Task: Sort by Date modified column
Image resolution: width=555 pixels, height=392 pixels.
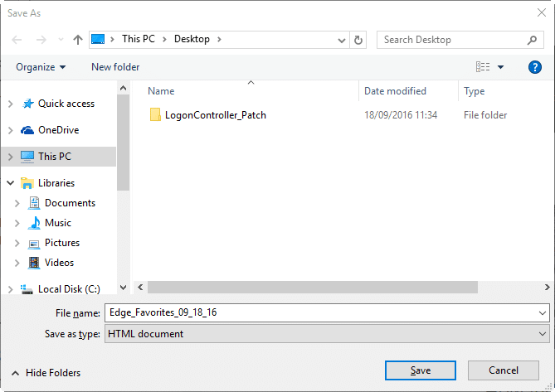Action: tap(395, 91)
